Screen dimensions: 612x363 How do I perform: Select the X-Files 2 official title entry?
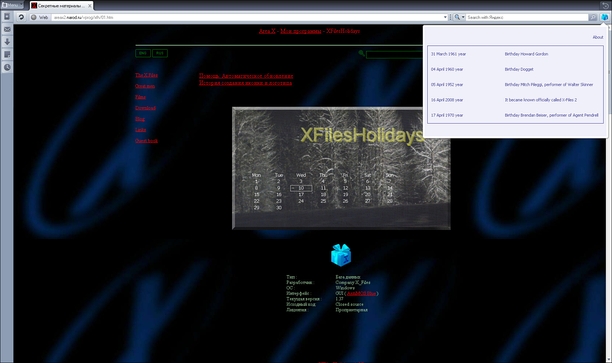click(x=541, y=100)
